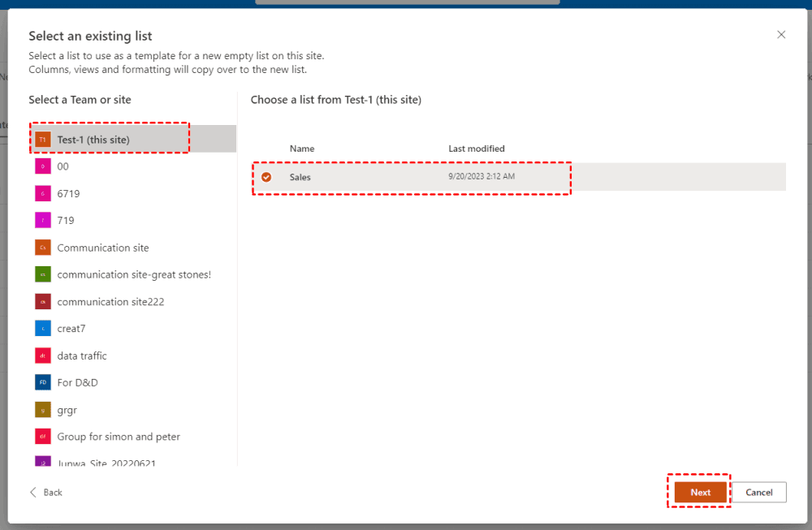This screenshot has height=530, width=812.
Task: Click the Communication site icon
Action: click(x=42, y=248)
